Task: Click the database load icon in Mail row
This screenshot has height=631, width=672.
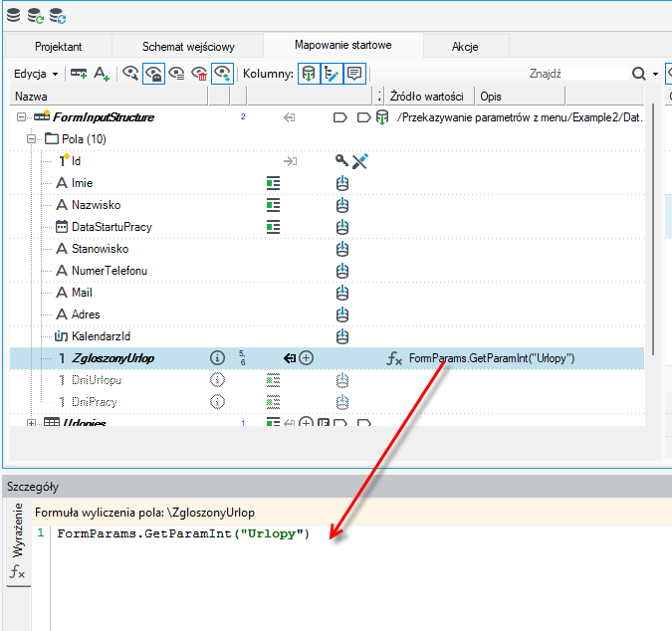Action: click(342, 293)
